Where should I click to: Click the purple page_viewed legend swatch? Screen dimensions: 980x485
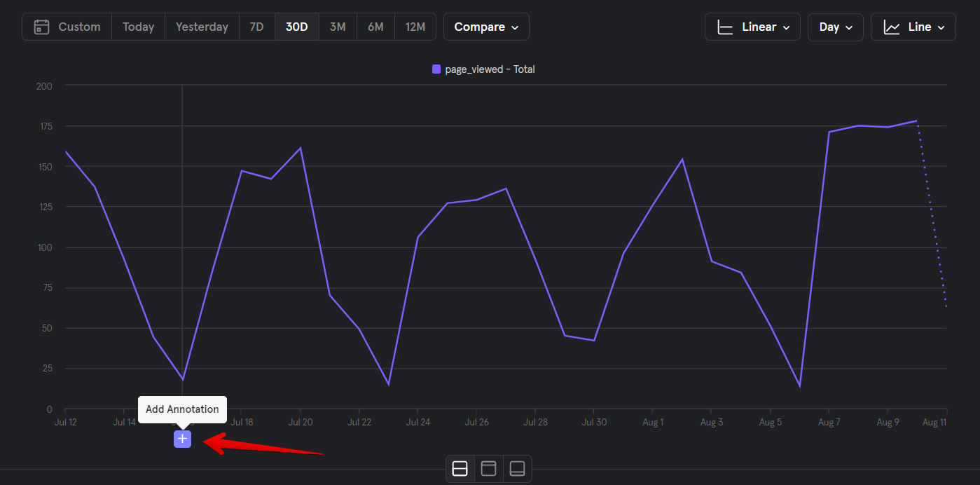pos(436,69)
